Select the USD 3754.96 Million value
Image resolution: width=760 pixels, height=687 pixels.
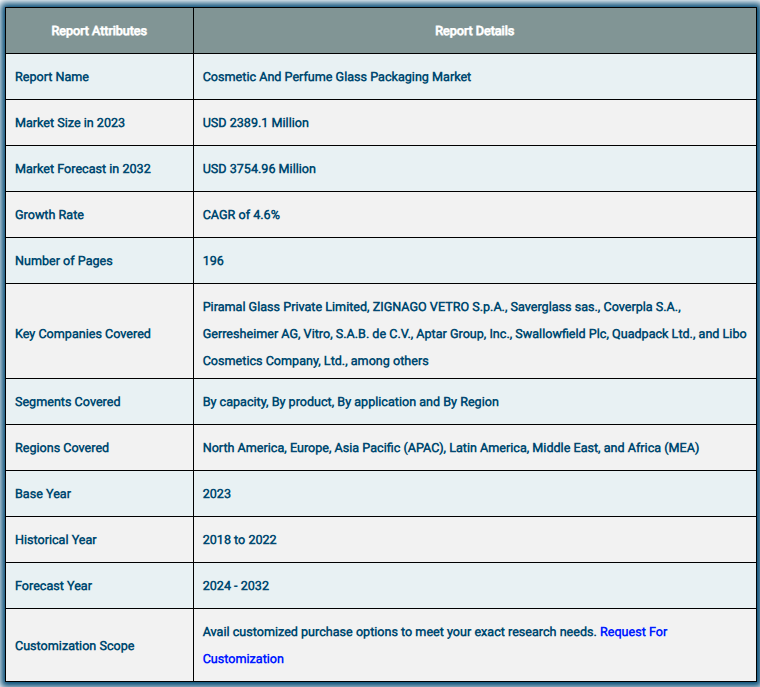(x=259, y=169)
